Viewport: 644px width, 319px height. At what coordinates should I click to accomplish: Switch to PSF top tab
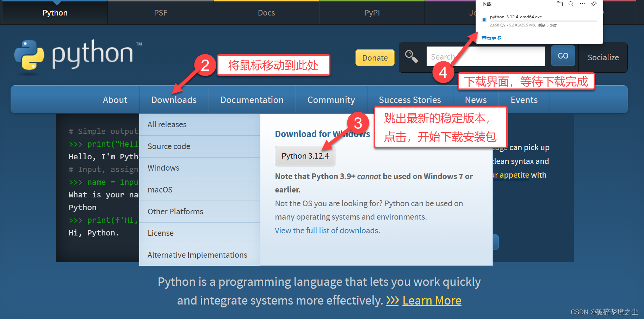[161, 13]
